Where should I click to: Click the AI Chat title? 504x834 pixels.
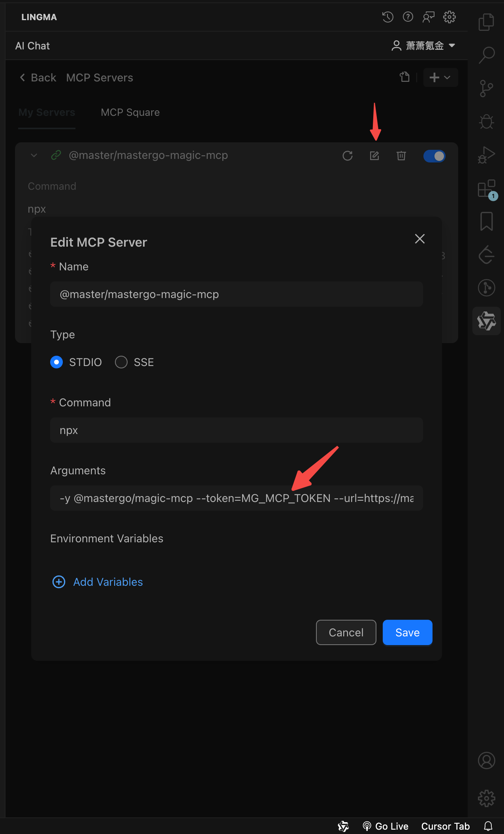(32, 46)
